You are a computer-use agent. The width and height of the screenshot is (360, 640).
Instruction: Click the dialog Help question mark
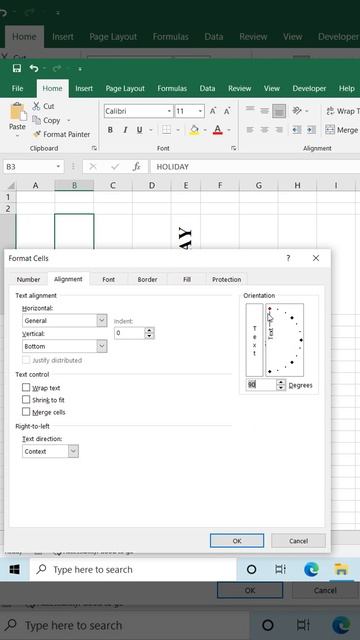click(288, 258)
